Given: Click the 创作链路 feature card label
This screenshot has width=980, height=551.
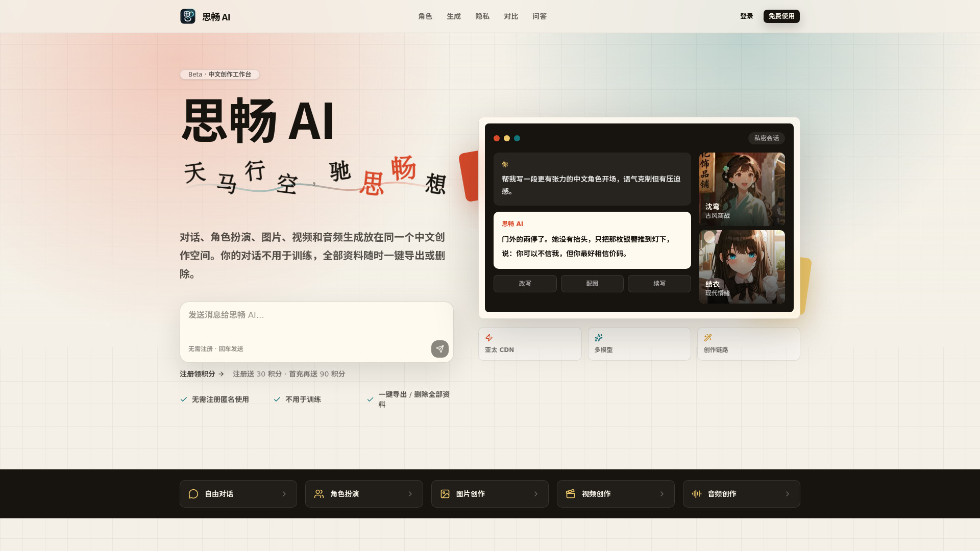Looking at the screenshot, I should (x=716, y=350).
